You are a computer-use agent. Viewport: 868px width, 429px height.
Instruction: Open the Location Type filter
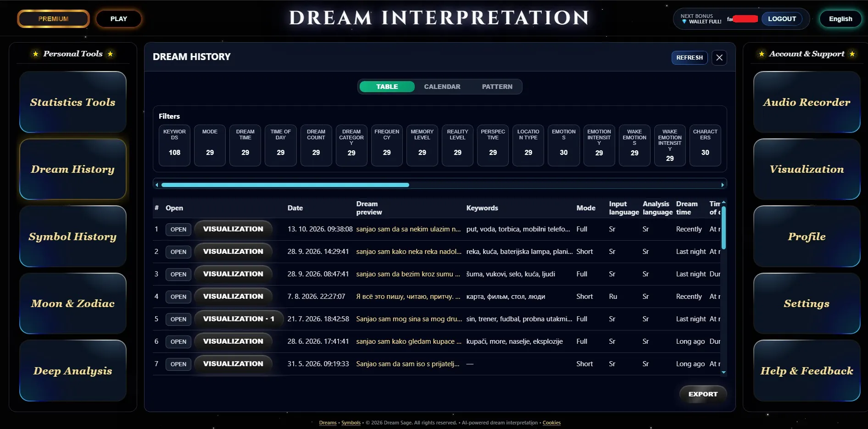(x=529, y=145)
